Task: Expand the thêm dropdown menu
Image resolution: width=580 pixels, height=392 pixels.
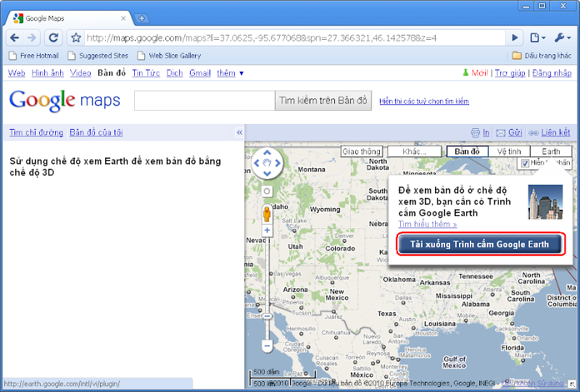Action: pyautogui.click(x=230, y=73)
